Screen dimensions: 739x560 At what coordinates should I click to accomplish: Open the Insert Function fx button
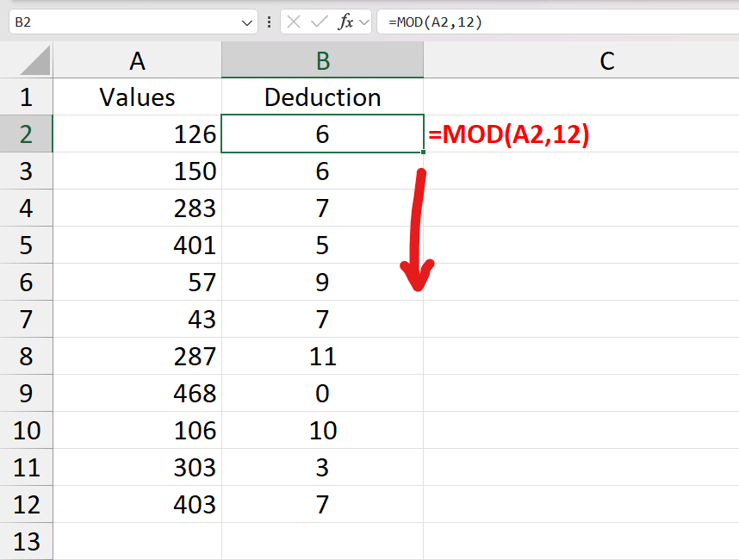(345, 22)
